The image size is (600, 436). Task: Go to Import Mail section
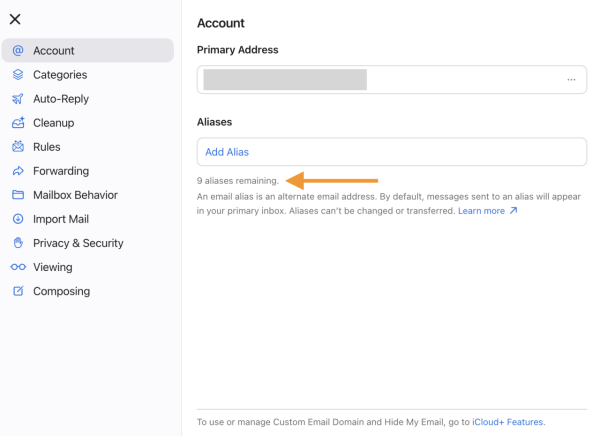pyautogui.click(x=88, y=219)
